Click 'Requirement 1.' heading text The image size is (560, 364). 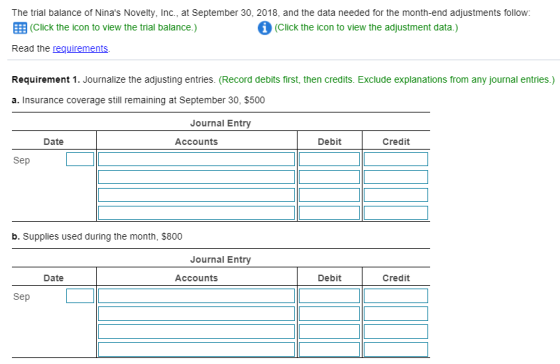pyautogui.click(x=46, y=79)
